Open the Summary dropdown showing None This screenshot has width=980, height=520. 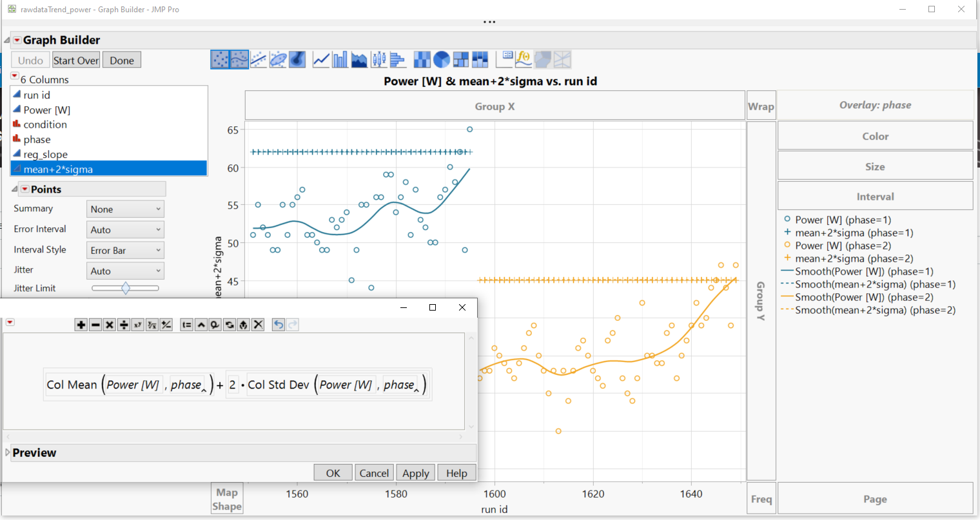pos(125,208)
